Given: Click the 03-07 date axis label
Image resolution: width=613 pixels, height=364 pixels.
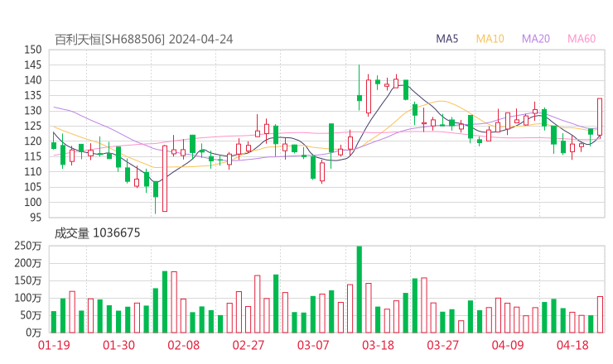Looking at the screenshot, I should click(313, 345).
